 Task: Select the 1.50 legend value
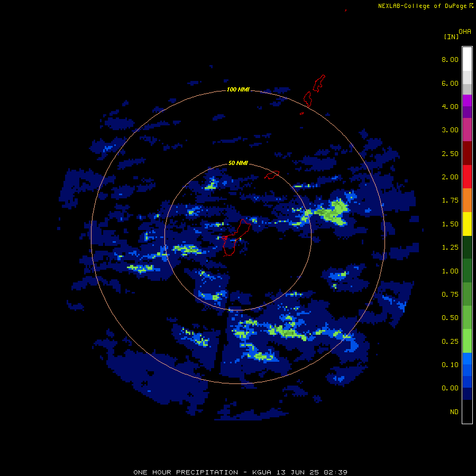450,224
